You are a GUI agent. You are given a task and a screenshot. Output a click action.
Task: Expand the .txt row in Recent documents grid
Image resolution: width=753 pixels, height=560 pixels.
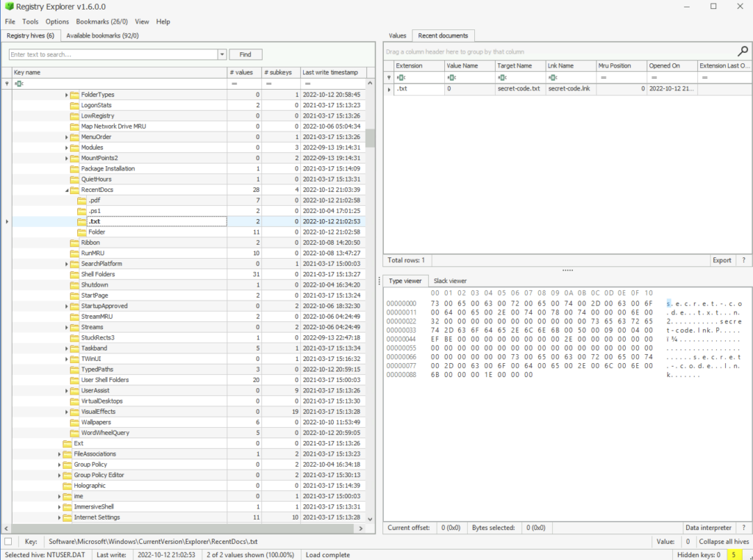(x=389, y=89)
